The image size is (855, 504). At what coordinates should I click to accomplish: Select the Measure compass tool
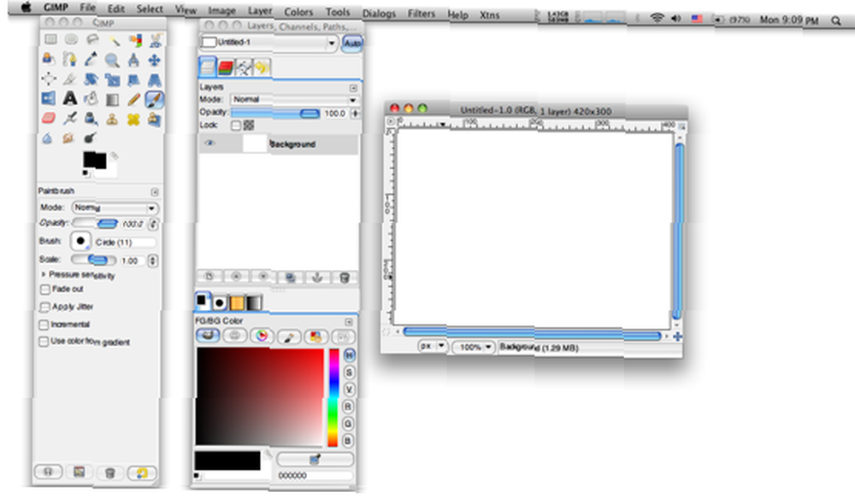(x=133, y=60)
